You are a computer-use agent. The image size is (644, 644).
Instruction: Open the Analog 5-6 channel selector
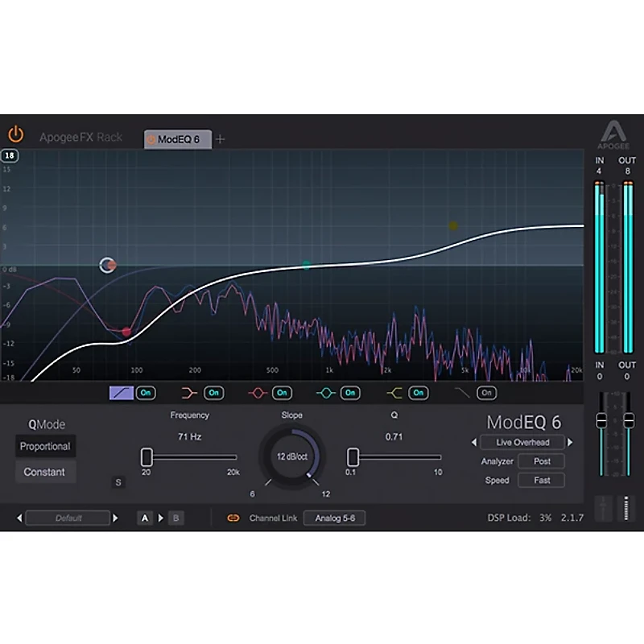335,518
